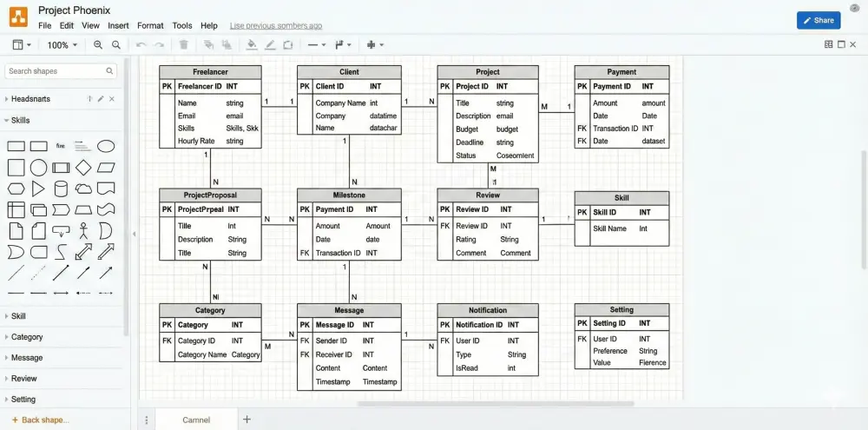This screenshot has height=430, width=868.
Task: Switch to the Camnel page tab
Action: [x=196, y=420]
